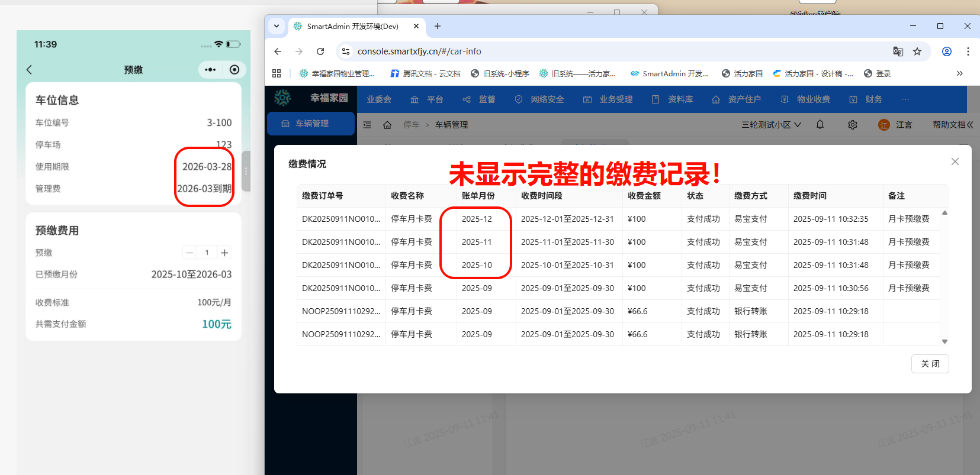
Task: Open a new browser tab
Action: tap(438, 26)
